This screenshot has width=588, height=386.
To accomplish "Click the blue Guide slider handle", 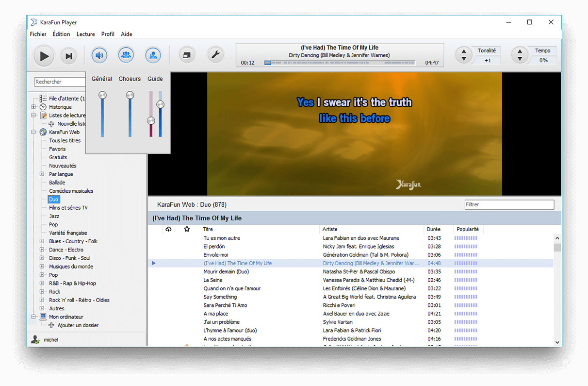I will coord(160,104).
